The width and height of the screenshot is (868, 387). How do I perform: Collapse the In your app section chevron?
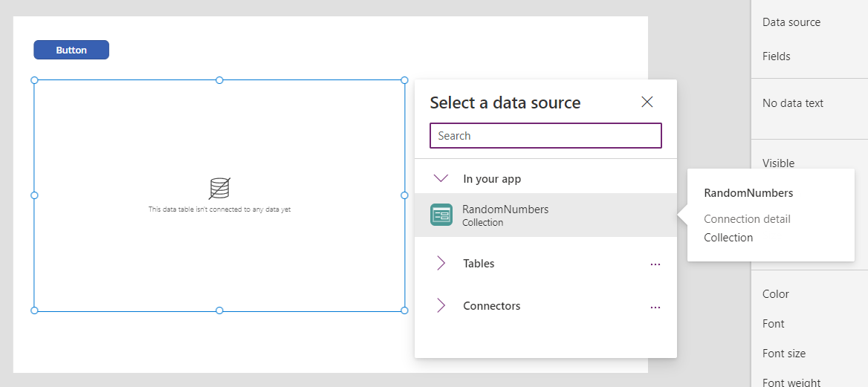(441, 178)
